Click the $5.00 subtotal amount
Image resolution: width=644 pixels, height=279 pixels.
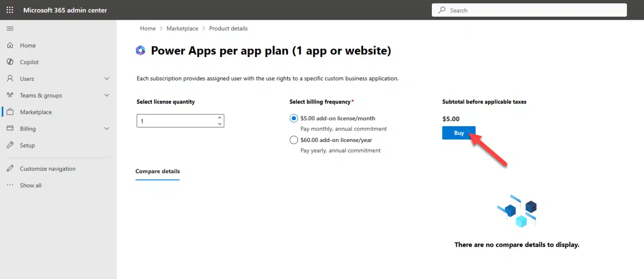451,119
